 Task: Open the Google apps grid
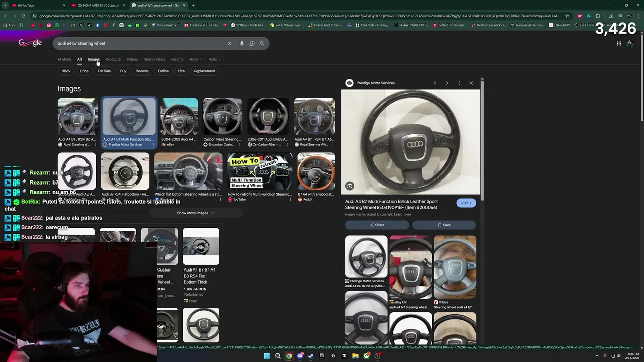point(619,43)
